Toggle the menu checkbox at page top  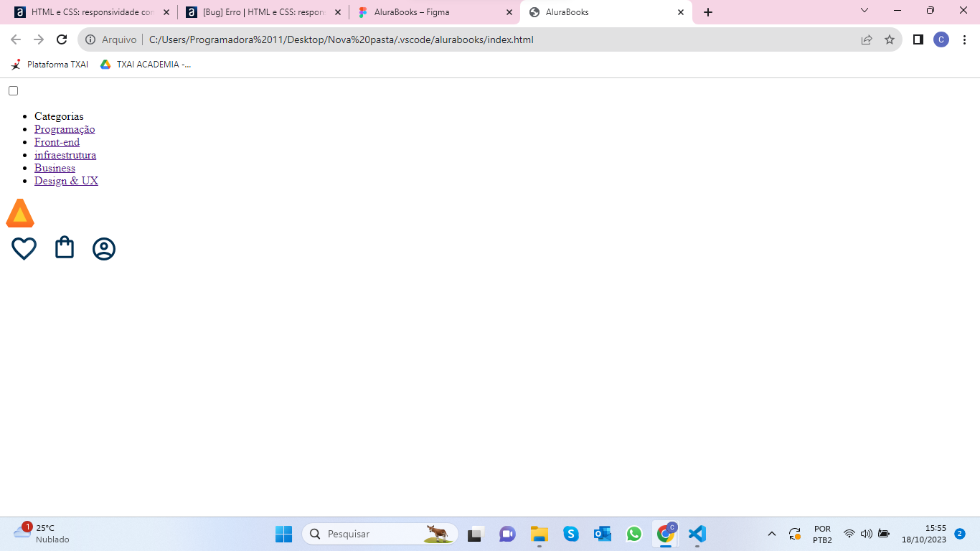coord(13,91)
